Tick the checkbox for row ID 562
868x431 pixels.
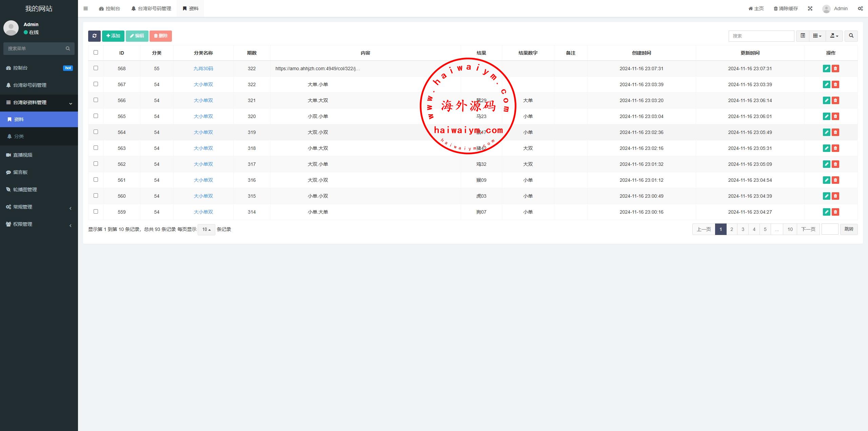[x=96, y=164]
